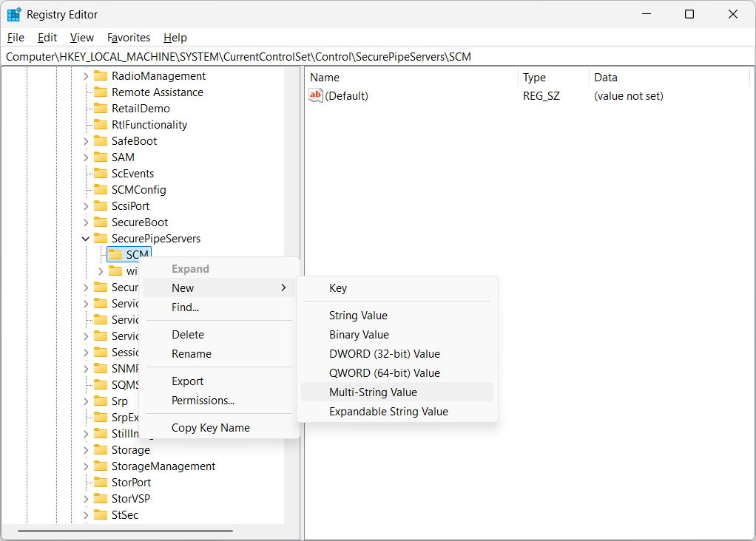Image resolution: width=756 pixels, height=541 pixels.
Task: Click the SecurePipeServers folder icon
Action: (101, 239)
